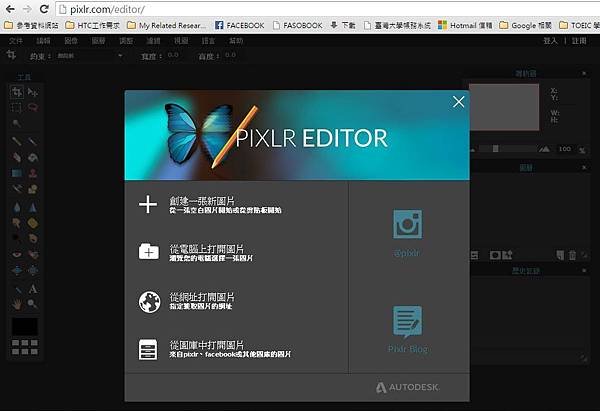
Task: Adjust the navigator zoom slider handle
Action: (496, 148)
